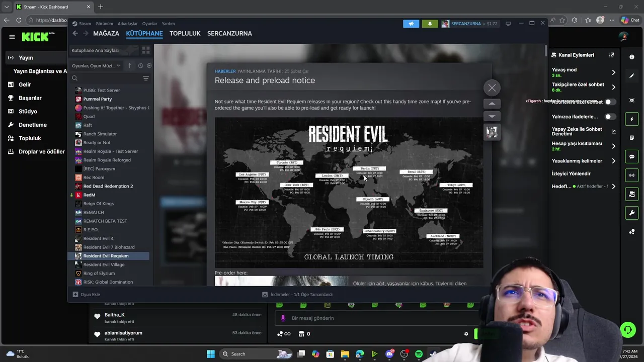Pop out the Kanal Eylemleri panel
644x362 pixels.
click(612, 55)
